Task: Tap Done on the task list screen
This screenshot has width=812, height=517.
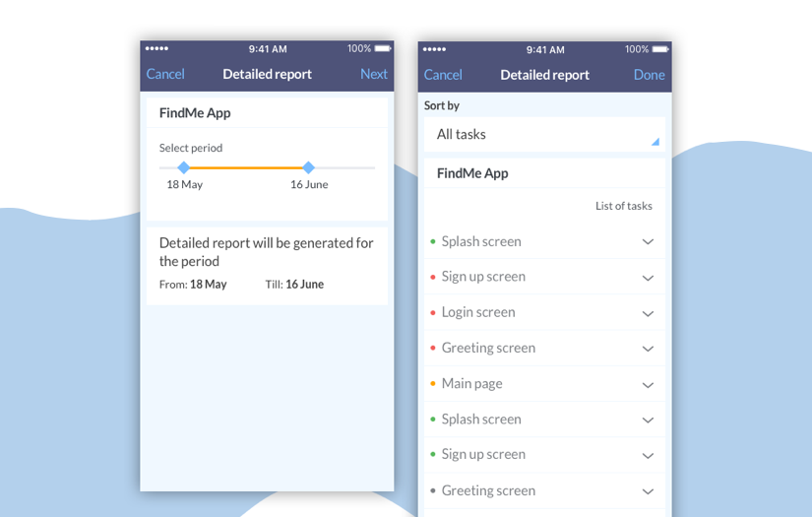Action: pyautogui.click(x=650, y=75)
